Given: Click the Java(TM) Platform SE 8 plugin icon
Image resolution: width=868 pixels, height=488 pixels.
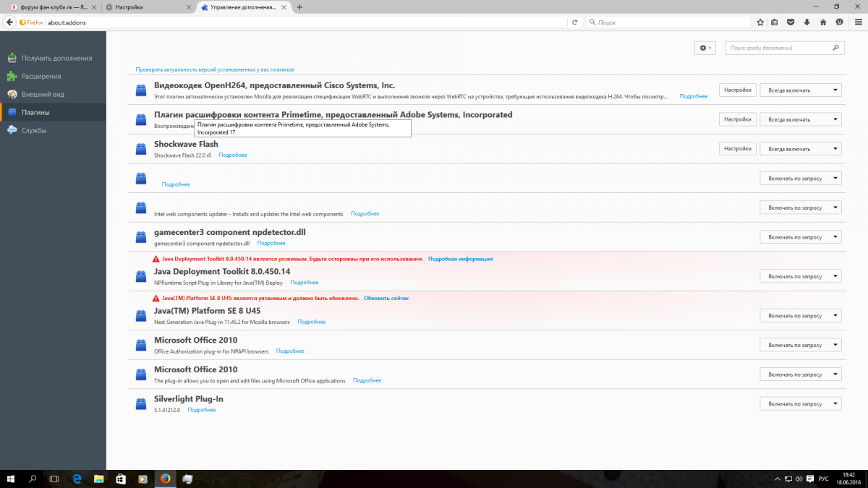Looking at the screenshot, I should pos(141,315).
